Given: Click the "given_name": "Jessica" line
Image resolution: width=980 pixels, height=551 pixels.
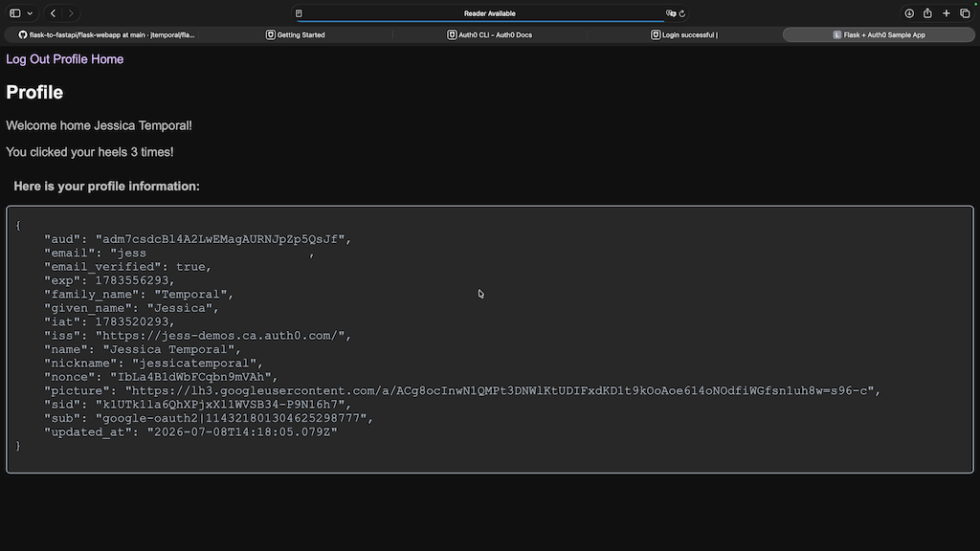Looking at the screenshot, I should (131, 308).
